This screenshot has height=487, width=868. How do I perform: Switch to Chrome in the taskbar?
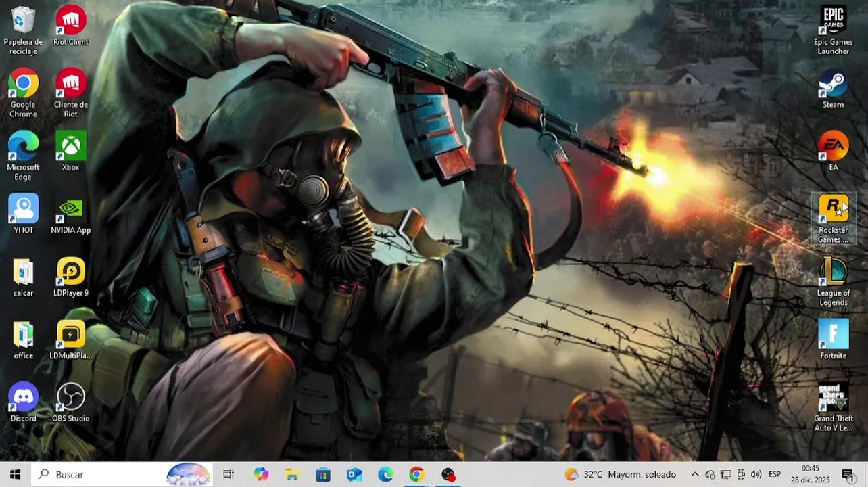tap(416, 474)
